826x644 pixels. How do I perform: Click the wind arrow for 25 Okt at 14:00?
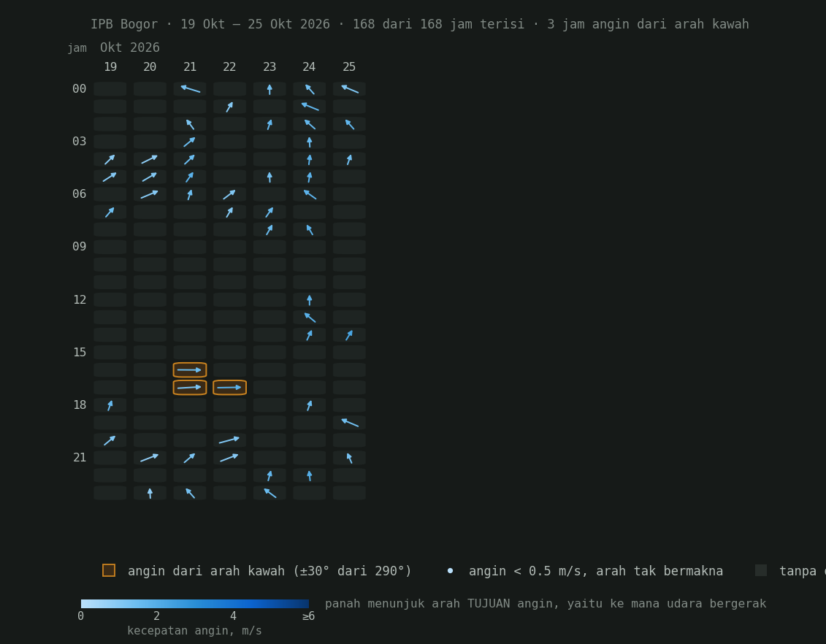tap(349, 335)
